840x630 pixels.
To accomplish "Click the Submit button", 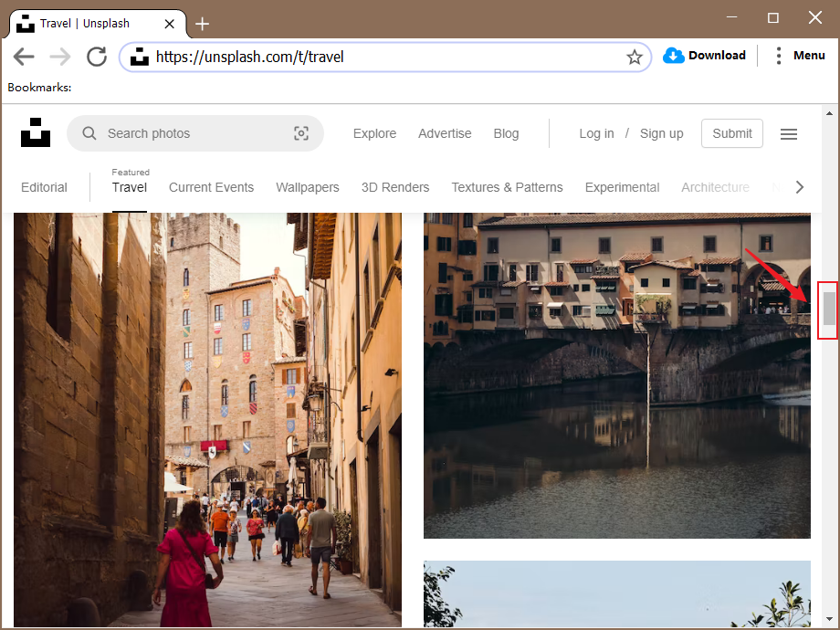I will click(731, 133).
